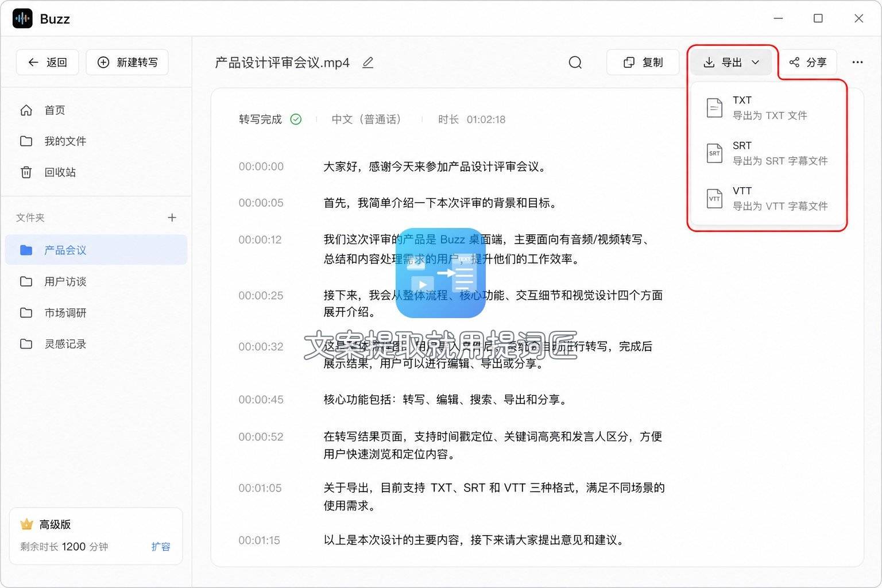Jump to timestamp 00:00:32
The height and width of the screenshot is (588, 882).
pyautogui.click(x=261, y=346)
